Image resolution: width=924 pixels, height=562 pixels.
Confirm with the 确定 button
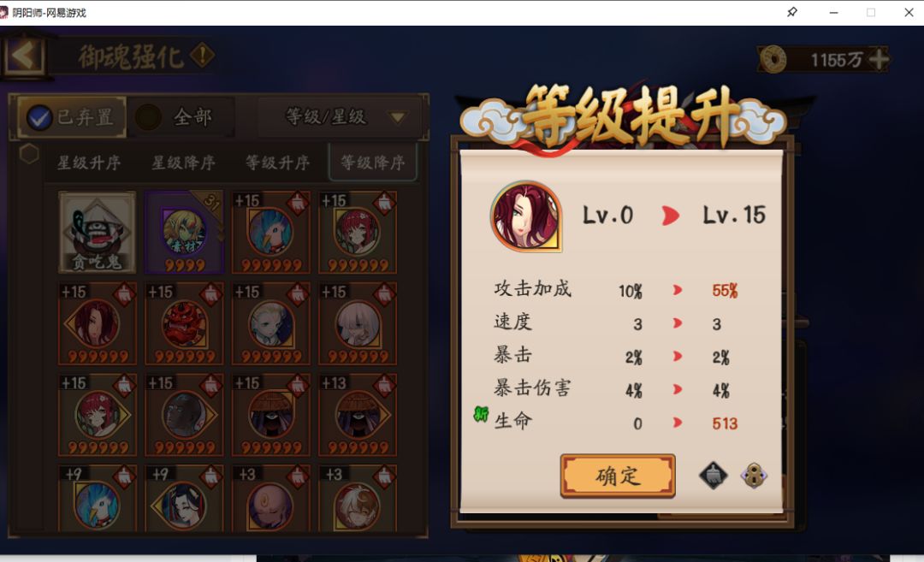618,476
